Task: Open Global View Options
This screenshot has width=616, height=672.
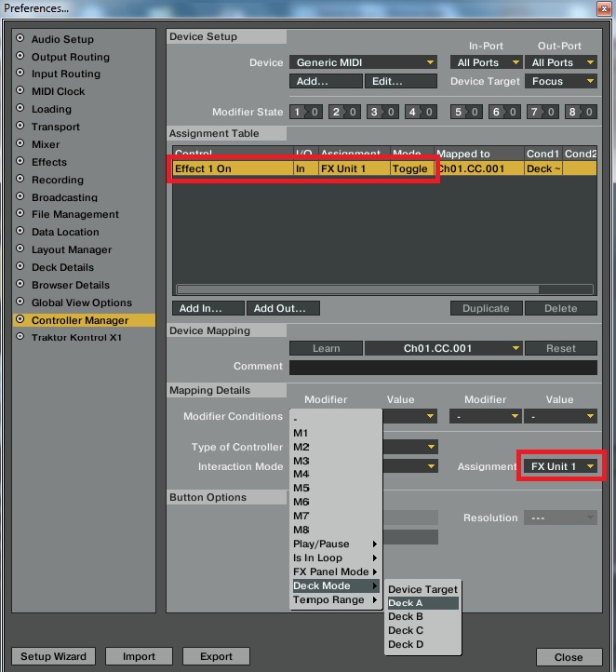Action: coord(81,302)
